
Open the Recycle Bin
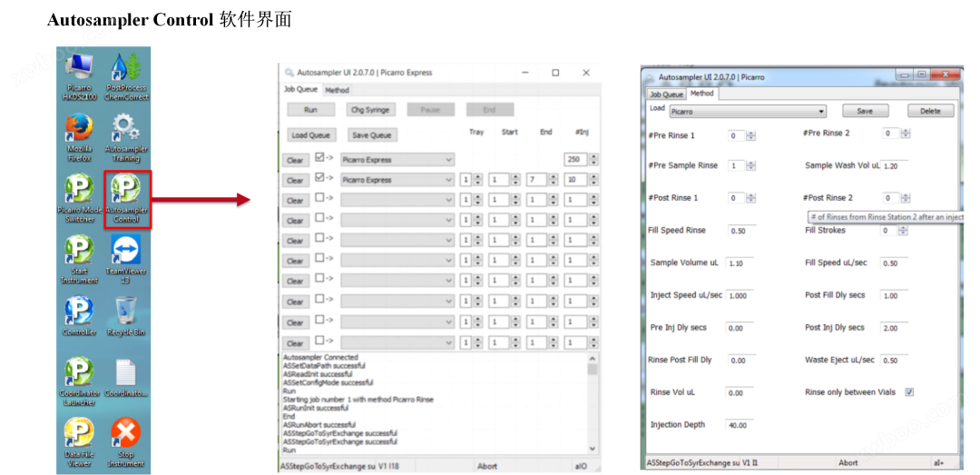click(x=126, y=316)
